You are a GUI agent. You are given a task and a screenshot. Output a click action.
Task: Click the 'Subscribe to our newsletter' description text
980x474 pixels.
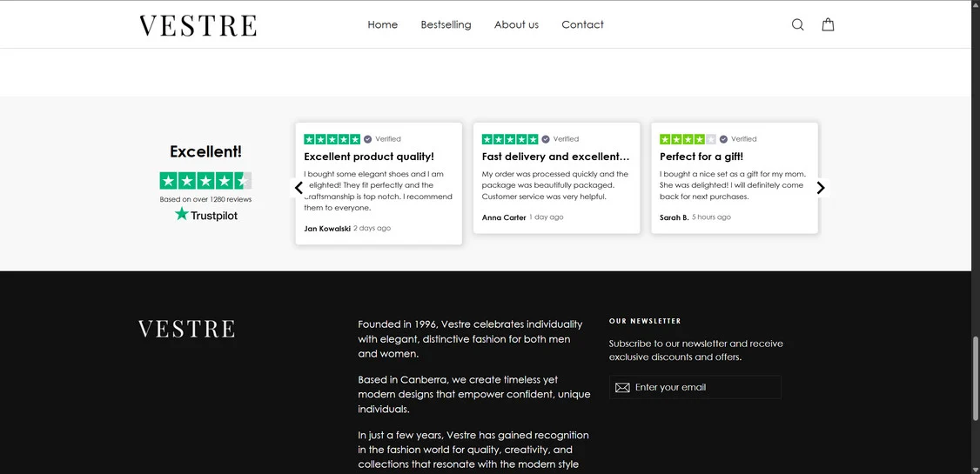pos(695,350)
